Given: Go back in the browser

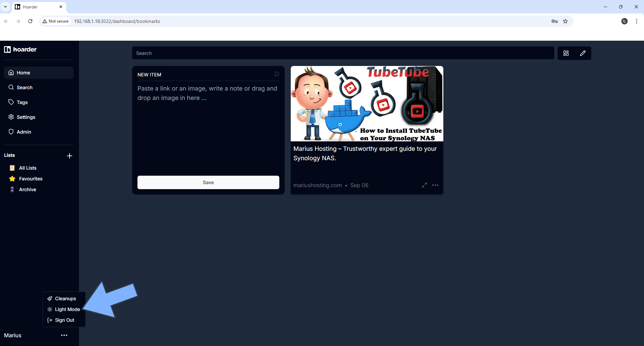Looking at the screenshot, I should point(6,21).
